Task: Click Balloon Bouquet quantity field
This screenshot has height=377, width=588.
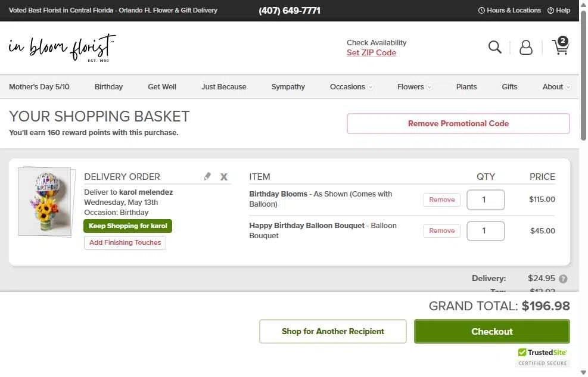Action: (486, 231)
